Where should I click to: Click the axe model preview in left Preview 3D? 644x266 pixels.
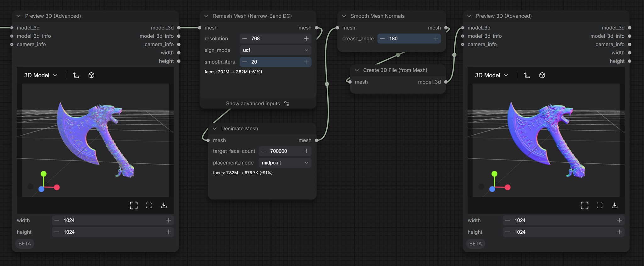coord(95,140)
